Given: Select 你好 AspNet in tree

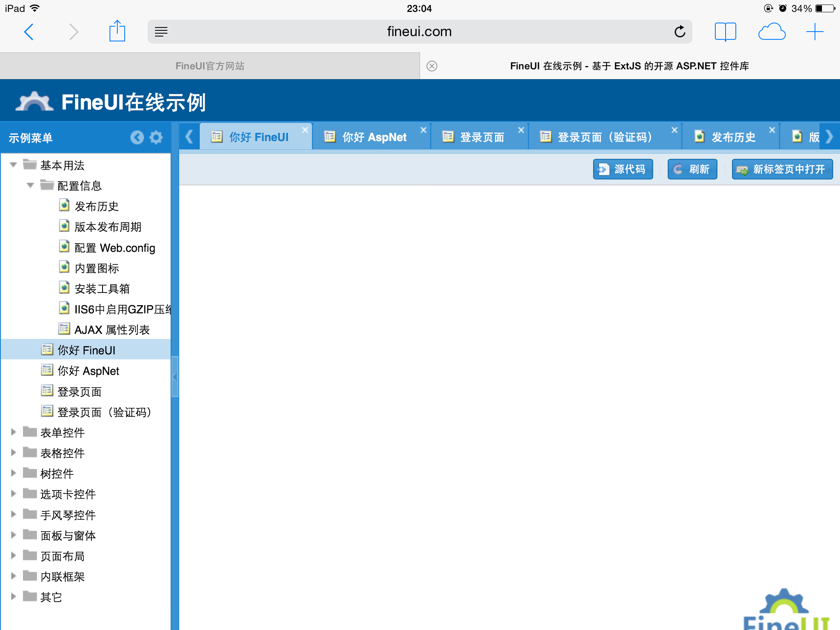Looking at the screenshot, I should pos(86,371).
